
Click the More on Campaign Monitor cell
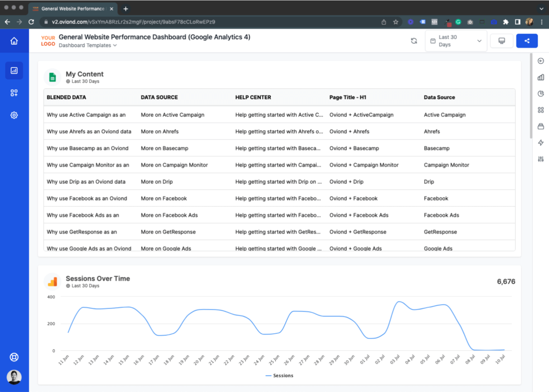tap(174, 165)
